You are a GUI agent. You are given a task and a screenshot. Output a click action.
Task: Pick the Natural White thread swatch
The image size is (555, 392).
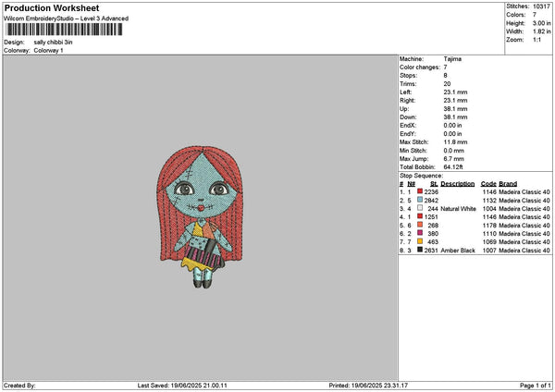click(x=420, y=208)
